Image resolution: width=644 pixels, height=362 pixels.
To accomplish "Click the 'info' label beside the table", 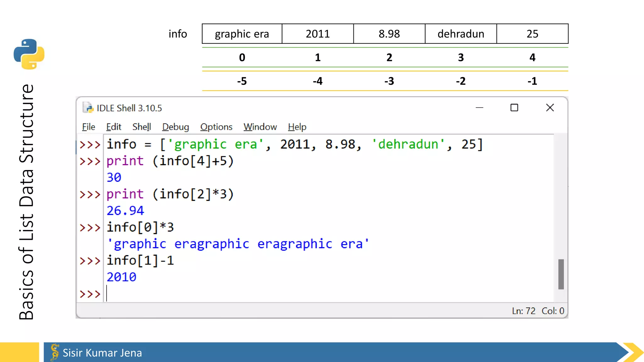I will coord(178,34).
